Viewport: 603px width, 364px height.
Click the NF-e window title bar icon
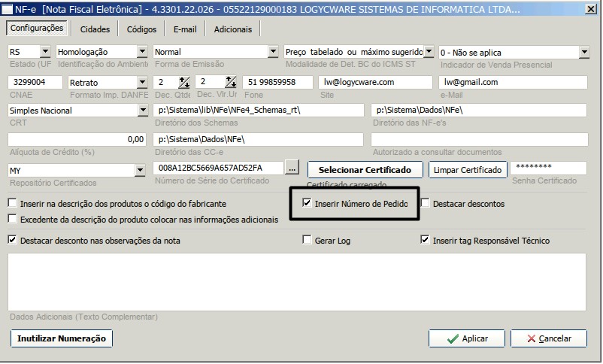tap(8, 8)
